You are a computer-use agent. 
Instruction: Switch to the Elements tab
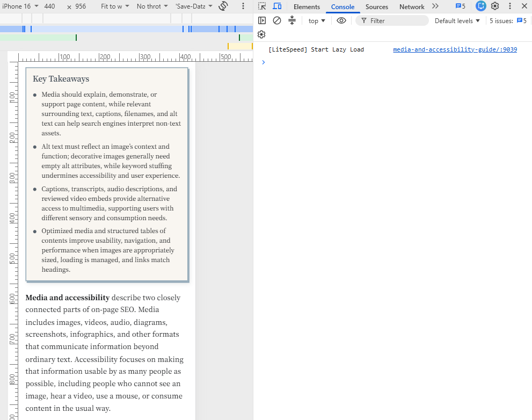(x=307, y=6)
